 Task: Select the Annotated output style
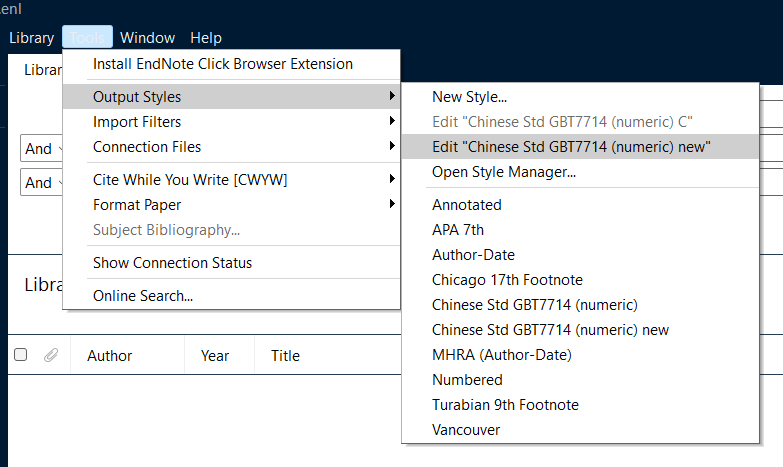point(580,204)
